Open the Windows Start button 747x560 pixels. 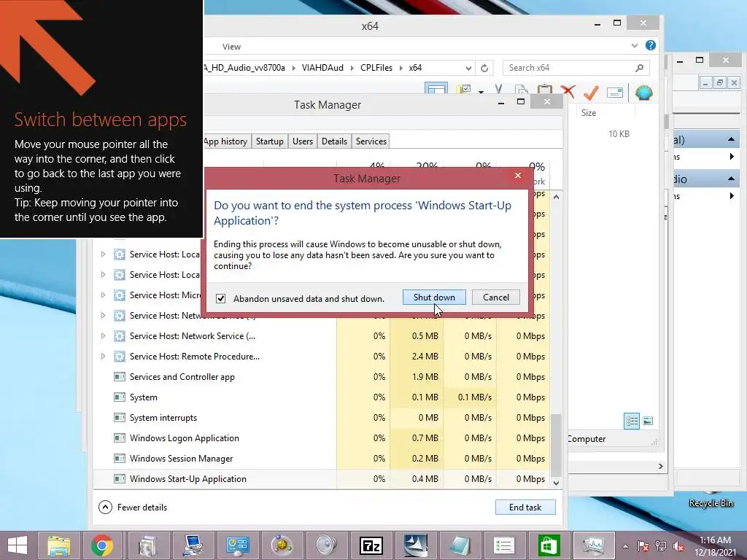pyautogui.click(x=18, y=545)
